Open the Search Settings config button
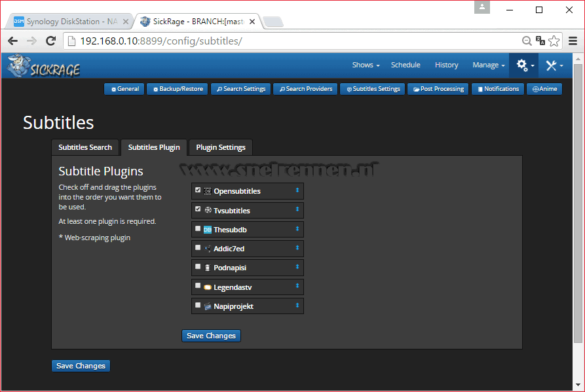This screenshot has width=585, height=392. [240, 89]
